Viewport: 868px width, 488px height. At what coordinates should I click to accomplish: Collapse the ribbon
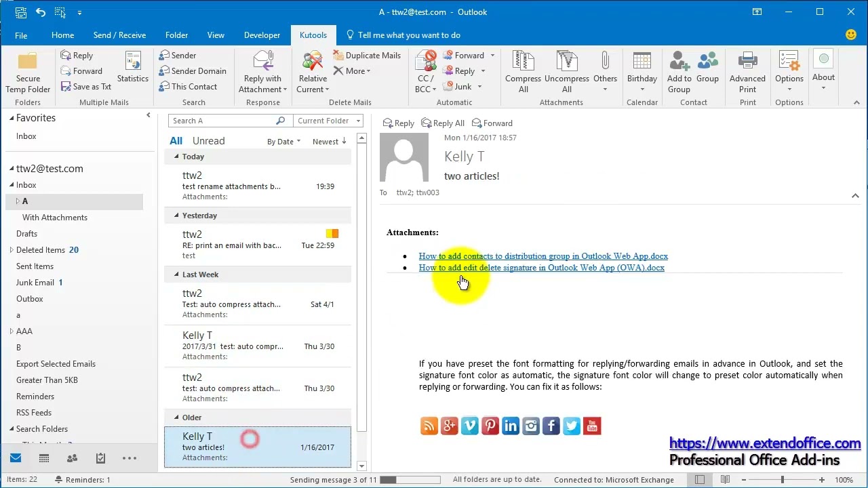(x=856, y=103)
